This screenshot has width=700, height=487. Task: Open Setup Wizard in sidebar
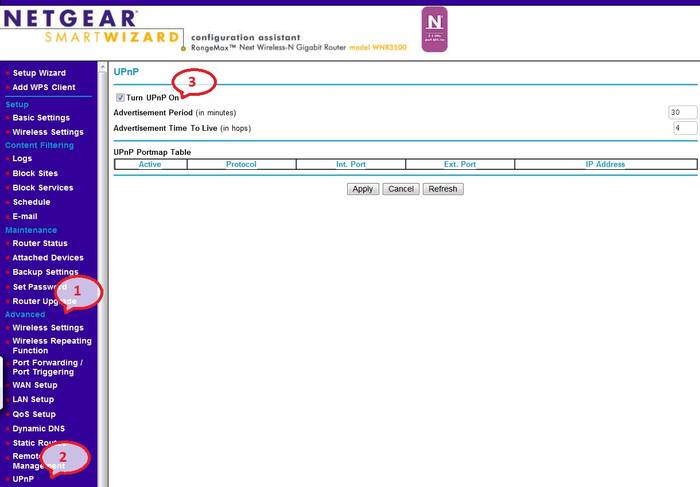(39, 73)
